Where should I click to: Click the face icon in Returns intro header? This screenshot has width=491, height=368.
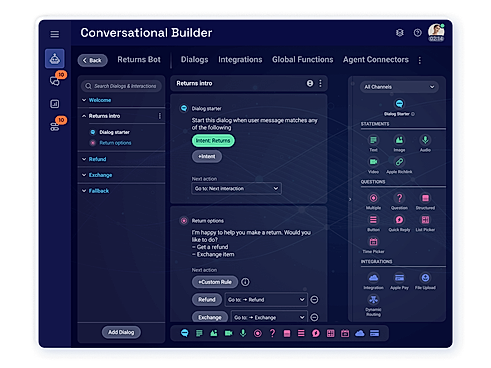[310, 83]
